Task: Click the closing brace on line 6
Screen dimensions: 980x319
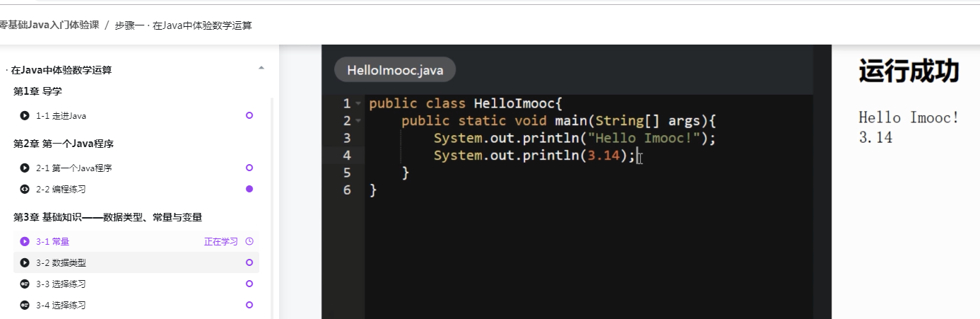Action: point(373,190)
